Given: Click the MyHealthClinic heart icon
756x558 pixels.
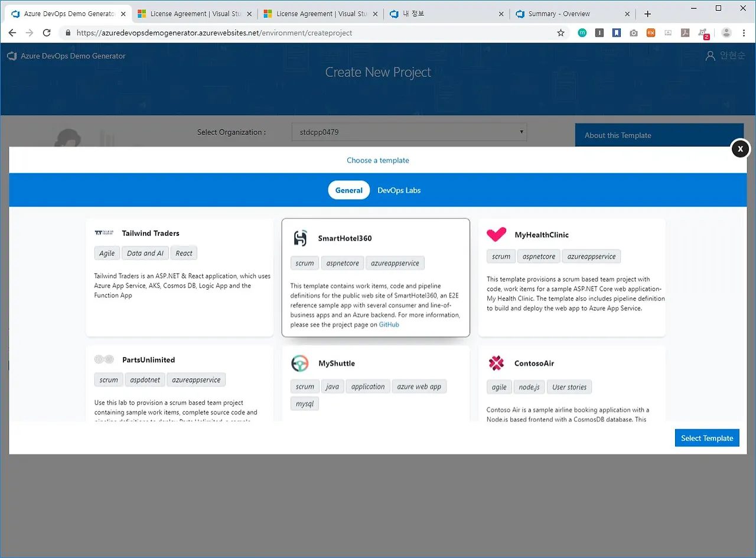Looking at the screenshot, I should click(496, 235).
